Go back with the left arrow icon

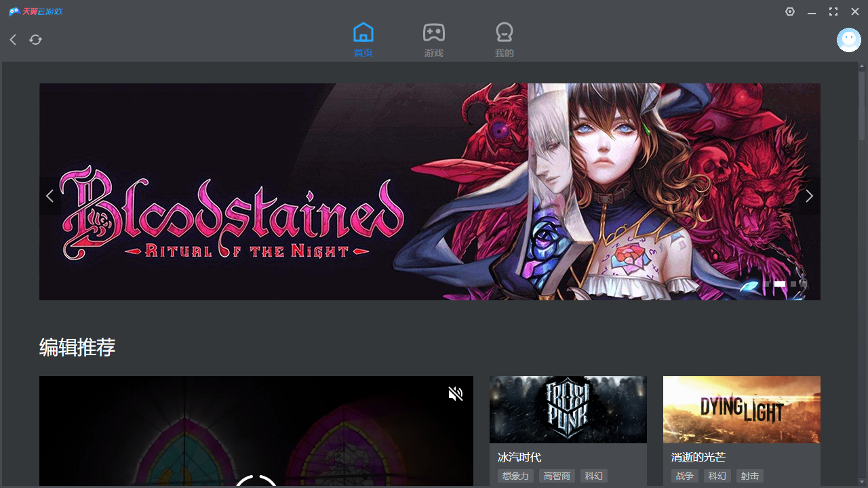coord(13,40)
